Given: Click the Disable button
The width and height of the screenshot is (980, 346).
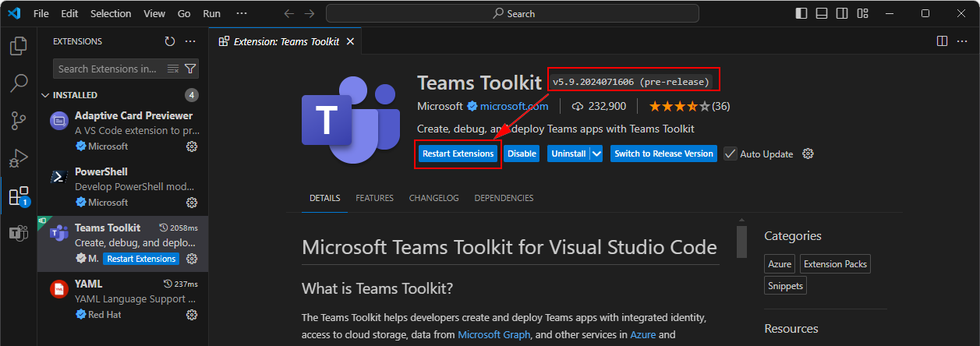Looking at the screenshot, I should click(x=522, y=154).
